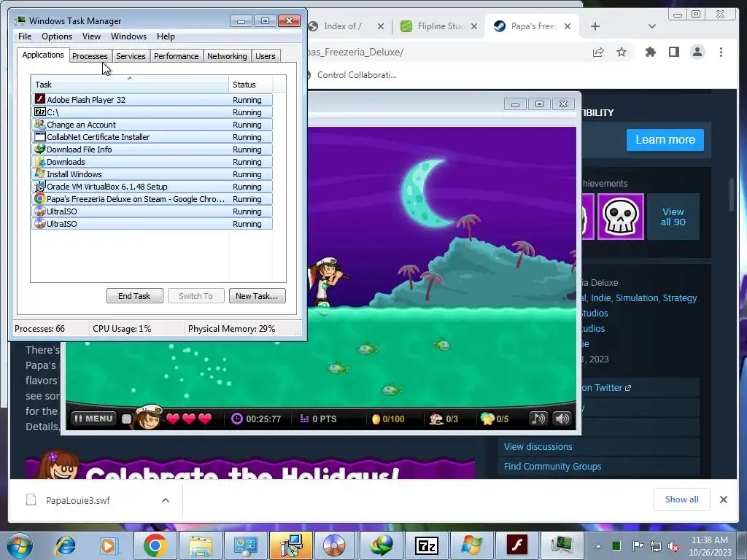This screenshot has height=560, width=747.
Task: Open View all 90 achievements link
Action: coord(673,217)
